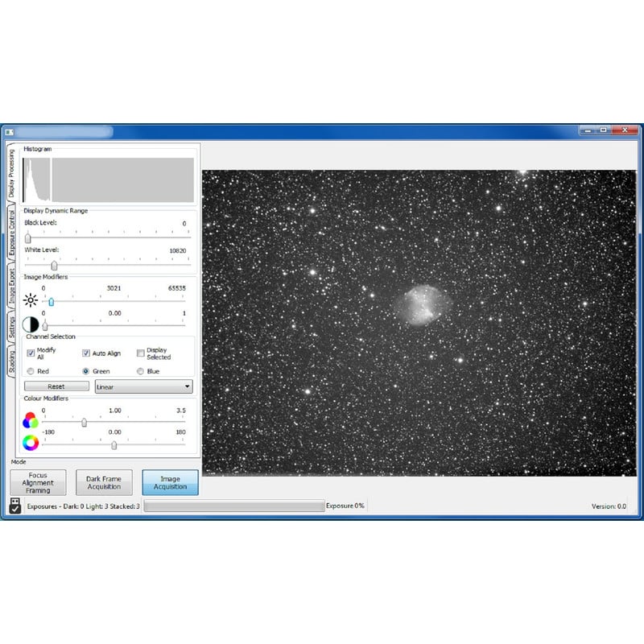Viewport: 644px width, 644px height.
Task: Minimize the application window
Action: tap(588, 130)
